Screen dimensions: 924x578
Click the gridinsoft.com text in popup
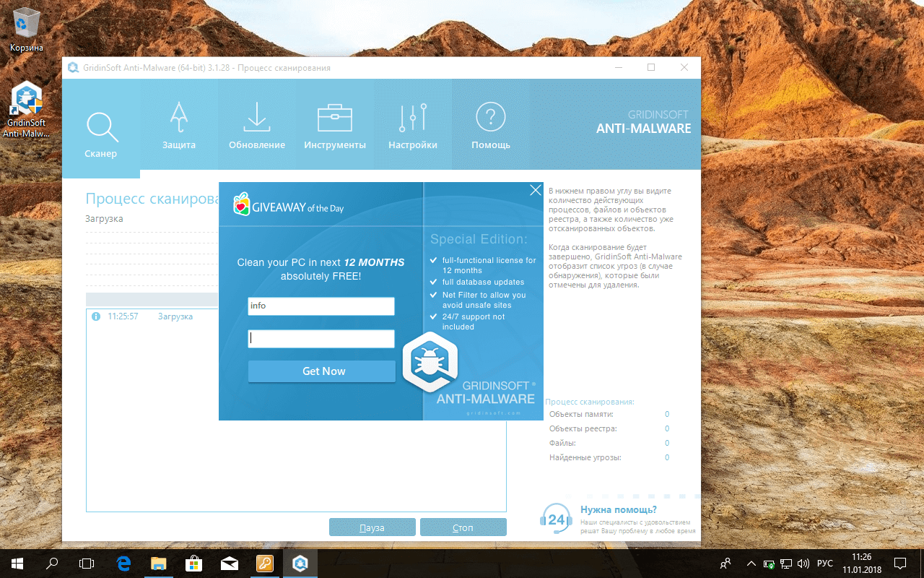[494, 413]
